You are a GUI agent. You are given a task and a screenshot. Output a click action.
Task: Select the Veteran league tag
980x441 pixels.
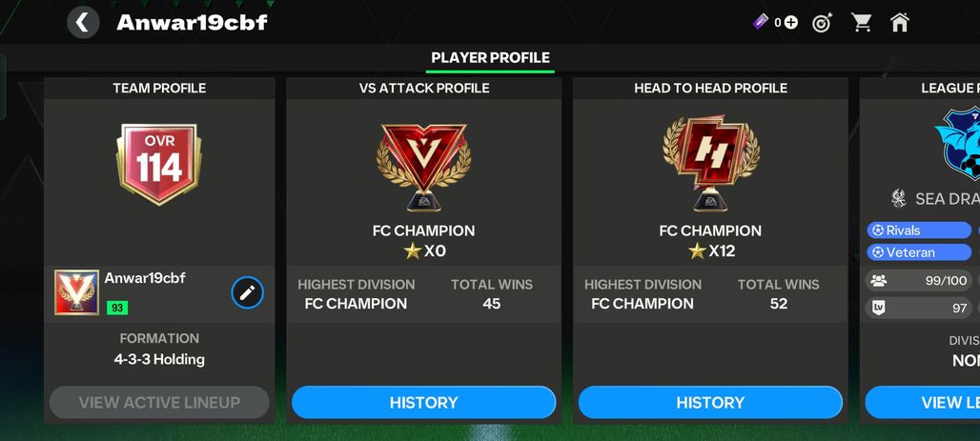pyautogui.click(x=919, y=252)
